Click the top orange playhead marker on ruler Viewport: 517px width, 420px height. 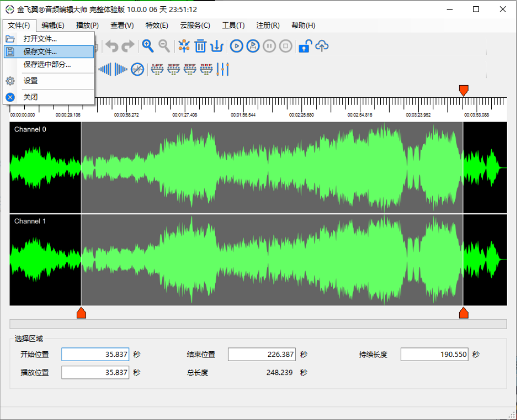click(x=463, y=90)
